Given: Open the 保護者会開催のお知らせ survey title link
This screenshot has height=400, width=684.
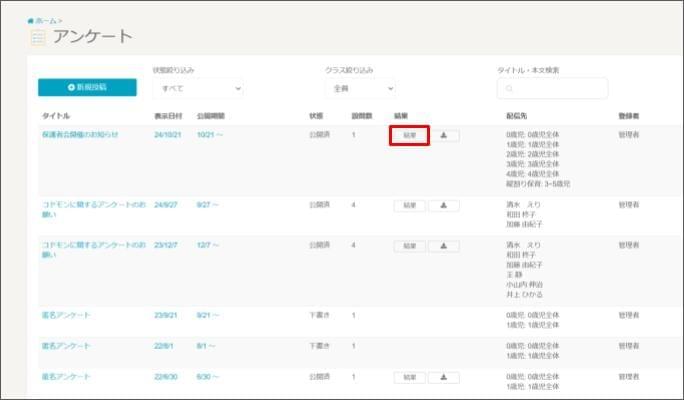Looking at the screenshot, I should (x=80, y=134).
